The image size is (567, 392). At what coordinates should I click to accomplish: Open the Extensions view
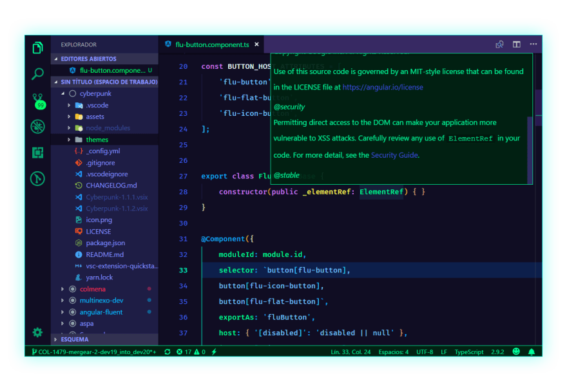[x=37, y=153]
